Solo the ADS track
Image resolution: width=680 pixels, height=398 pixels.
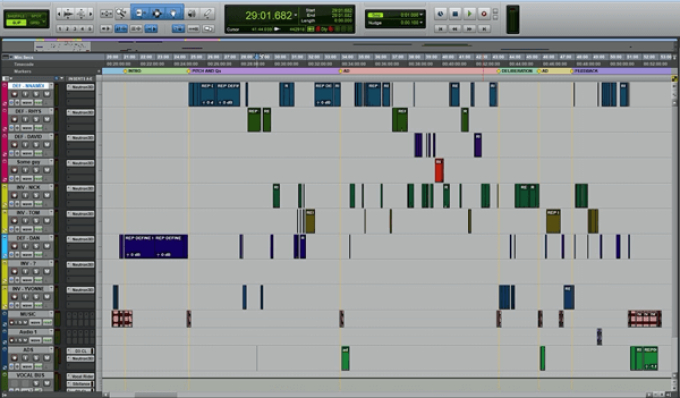tap(36, 358)
